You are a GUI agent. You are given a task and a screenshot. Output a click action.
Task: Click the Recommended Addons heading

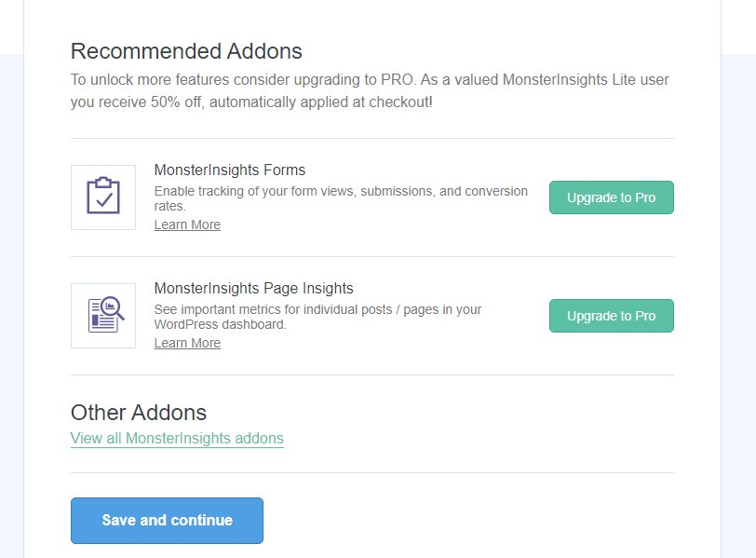coord(186,51)
